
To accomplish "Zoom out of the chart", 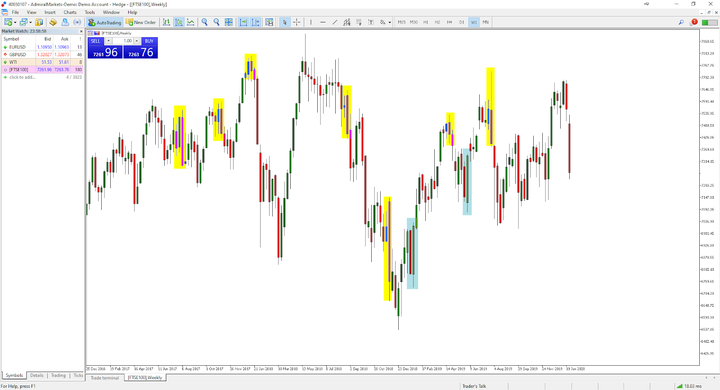I will tap(217, 22).
